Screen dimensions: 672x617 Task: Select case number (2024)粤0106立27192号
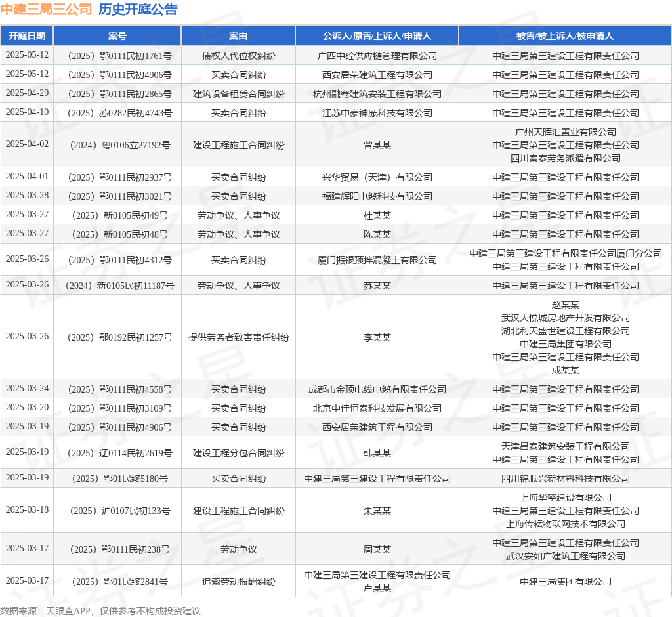coord(117,145)
